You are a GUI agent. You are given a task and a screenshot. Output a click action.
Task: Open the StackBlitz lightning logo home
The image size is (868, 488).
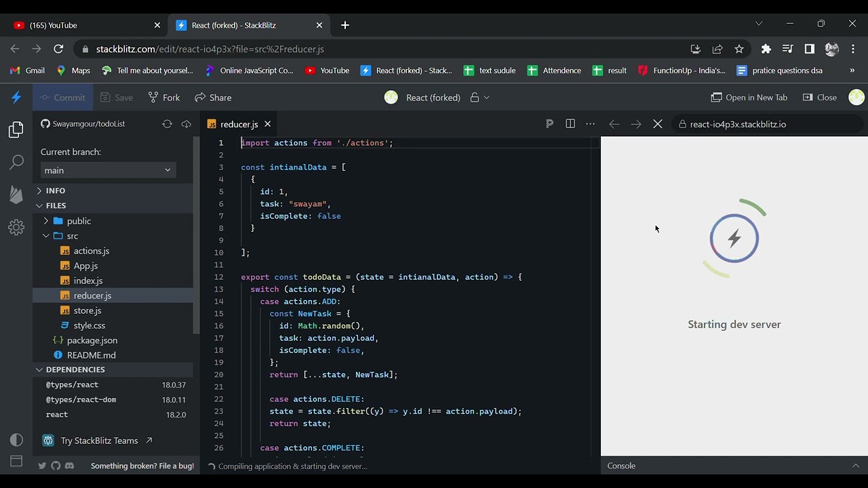pyautogui.click(x=16, y=98)
